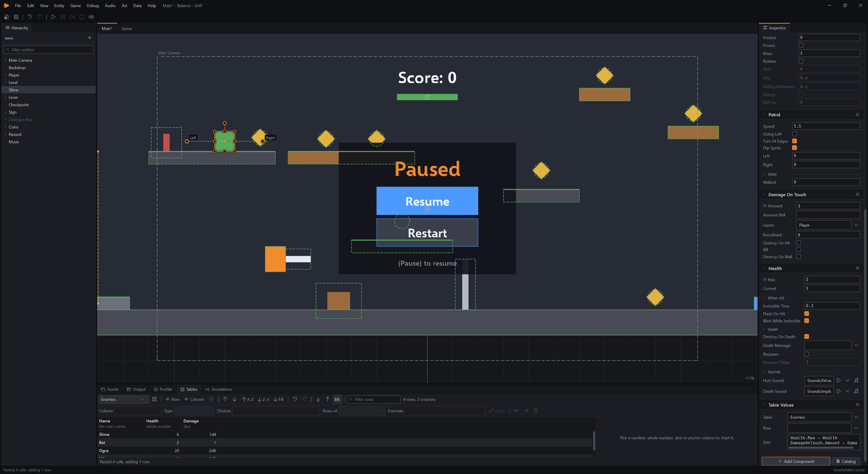Start the game with the play icon
Image resolution: width=868 pixels, height=474 pixels.
53,17
